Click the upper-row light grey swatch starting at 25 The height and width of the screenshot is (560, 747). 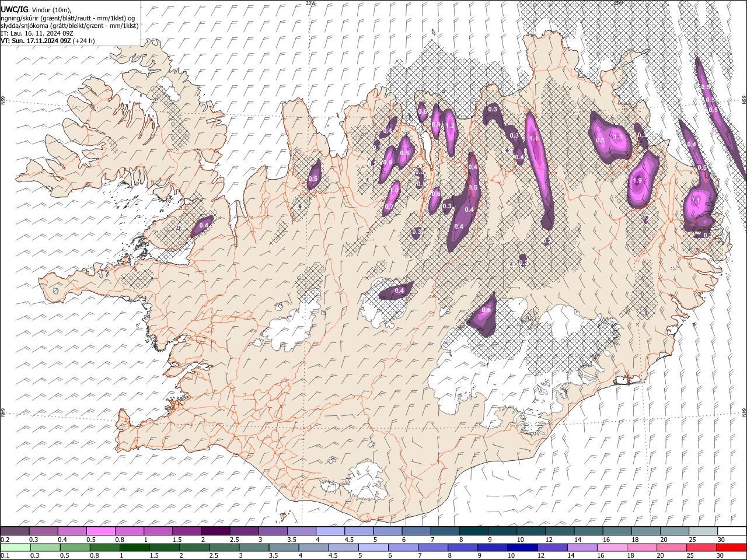tap(703, 531)
